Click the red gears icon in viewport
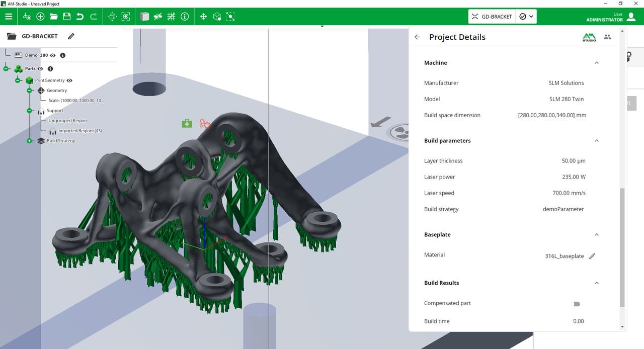The image size is (644, 349). 204,123
